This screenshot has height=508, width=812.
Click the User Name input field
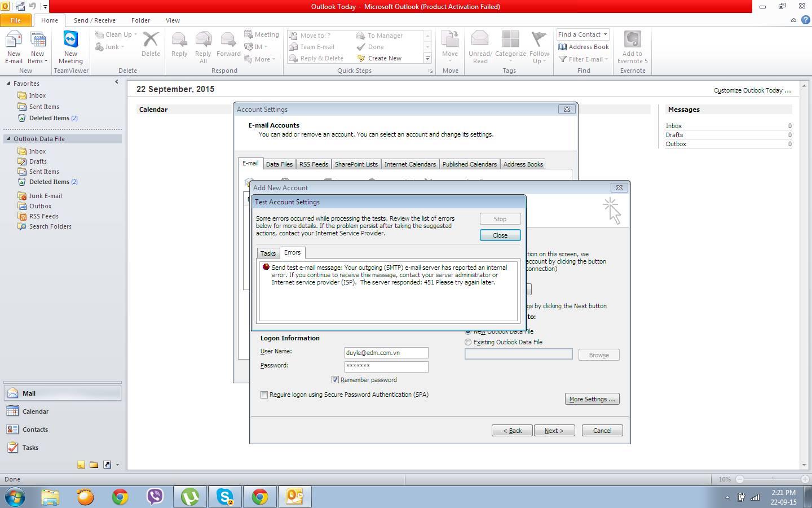click(x=386, y=353)
